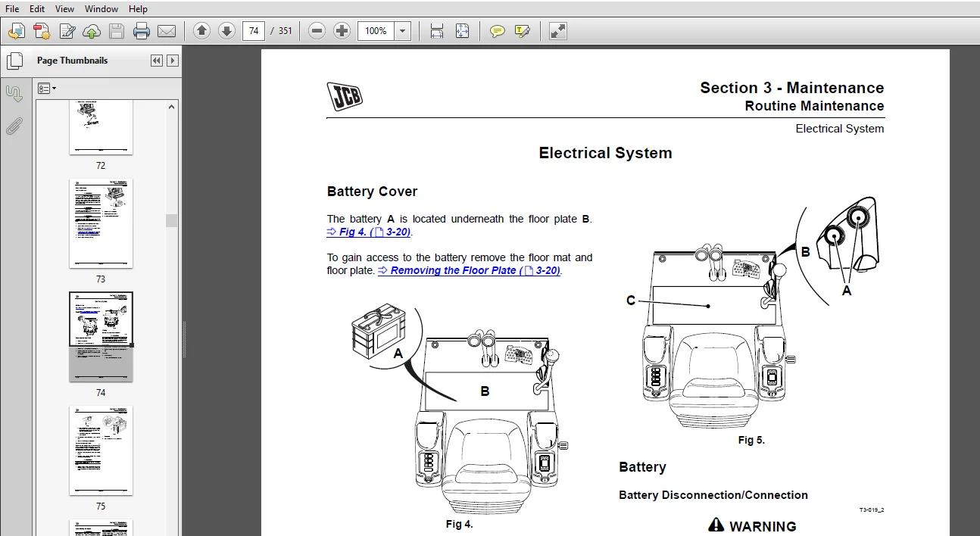Click the total page count '351' text
Screen dimensions: 980x536
click(x=285, y=31)
